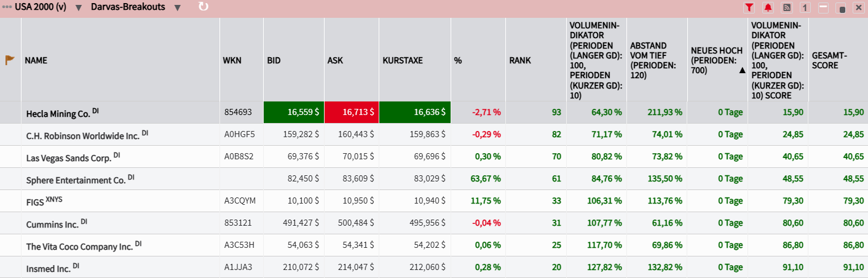Click the widget resize square icon
The image size is (868, 278).
point(842,9)
